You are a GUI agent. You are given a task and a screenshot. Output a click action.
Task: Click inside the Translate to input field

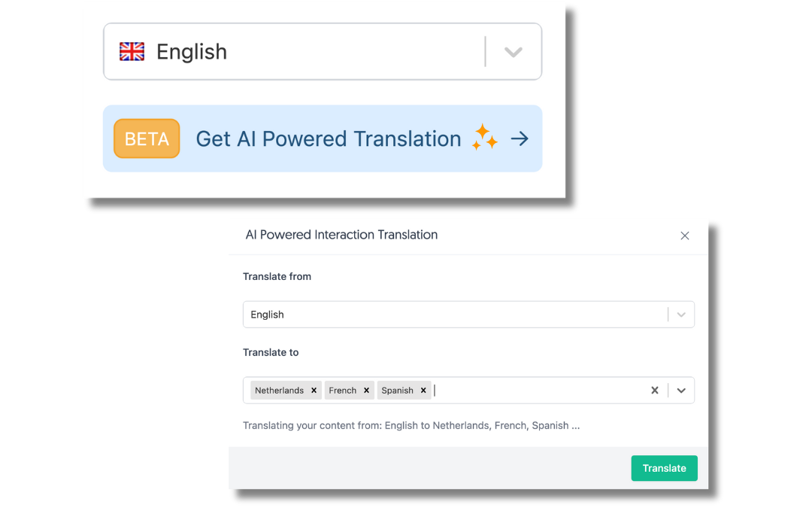coord(534,391)
